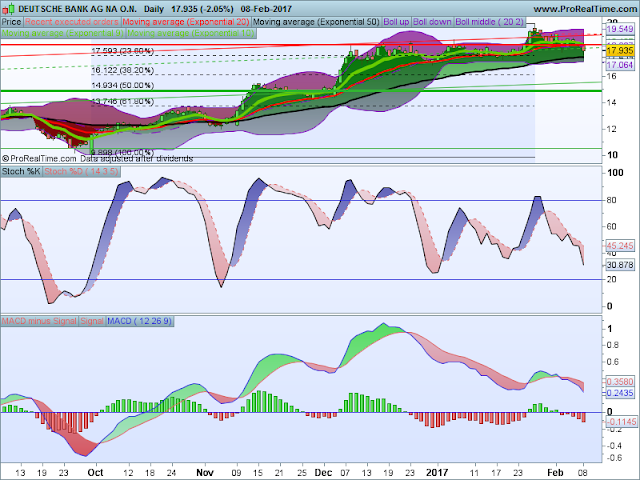Open Moving average (Exponential 50) settings label
Image resolution: width=640 pixels, height=480 pixels.
point(316,22)
